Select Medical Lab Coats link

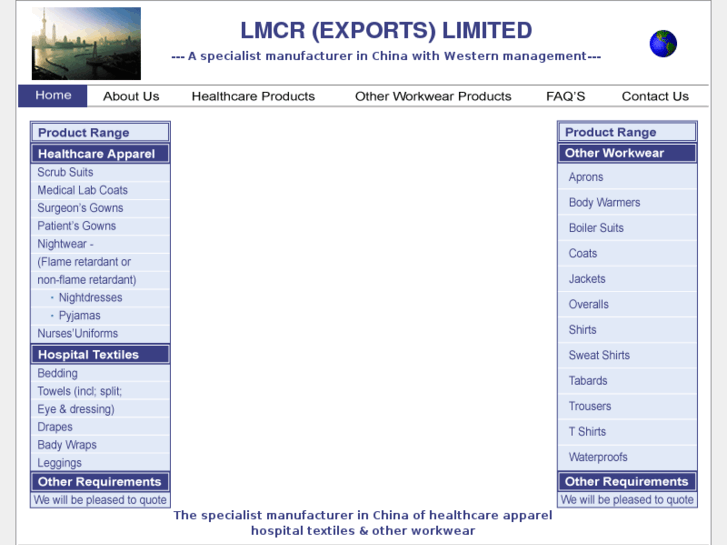82,190
